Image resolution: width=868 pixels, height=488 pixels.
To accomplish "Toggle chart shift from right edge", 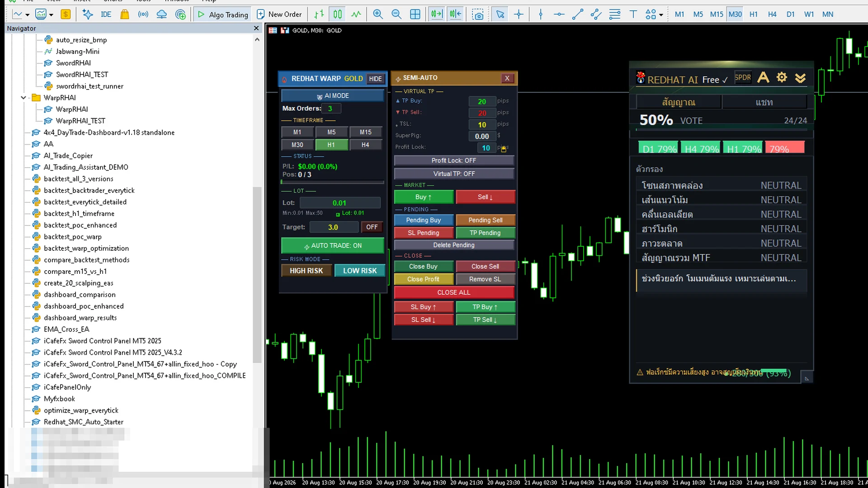I will pos(455,14).
